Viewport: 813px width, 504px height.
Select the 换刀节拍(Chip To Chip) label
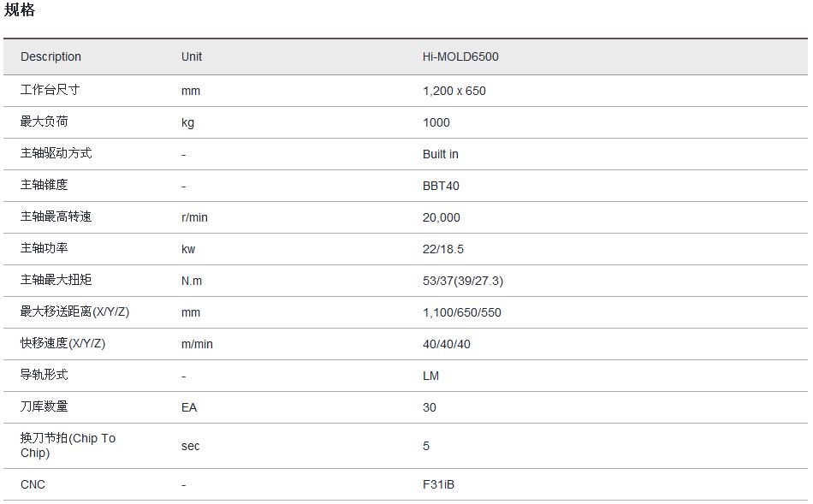pyautogui.click(x=68, y=445)
